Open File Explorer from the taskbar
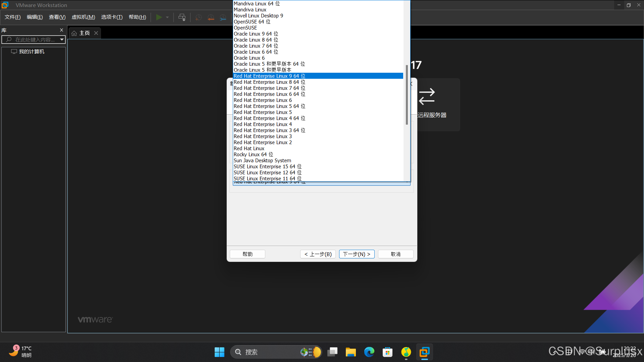644x362 pixels. pos(351,352)
